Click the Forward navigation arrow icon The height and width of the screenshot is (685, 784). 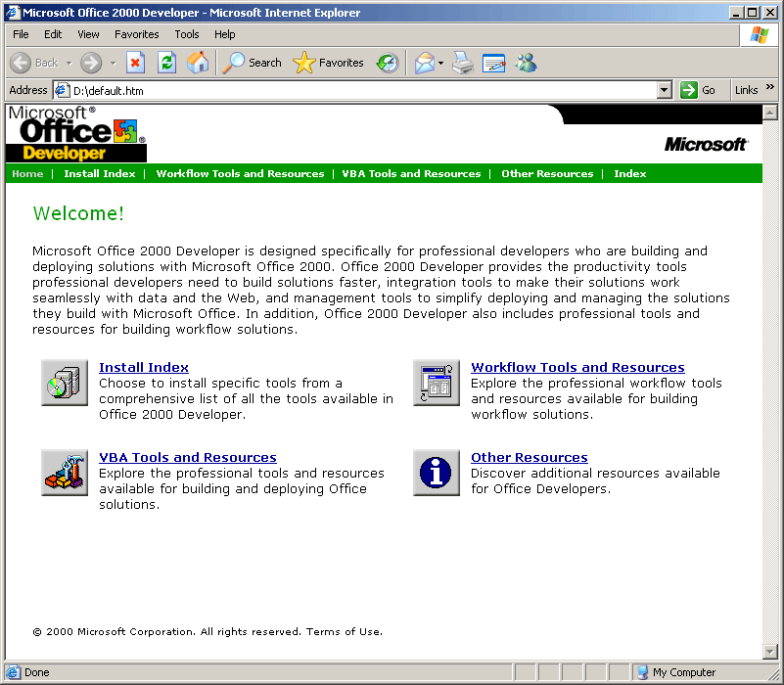coord(91,63)
